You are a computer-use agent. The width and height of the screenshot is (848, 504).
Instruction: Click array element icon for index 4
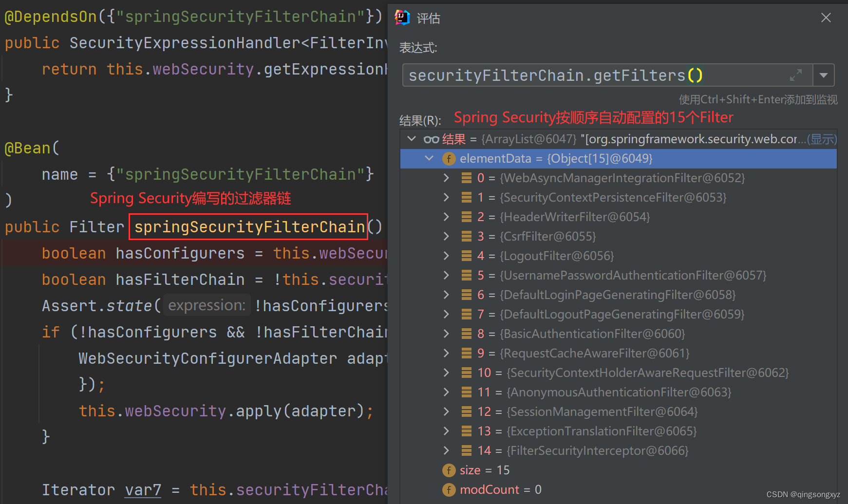point(467,256)
